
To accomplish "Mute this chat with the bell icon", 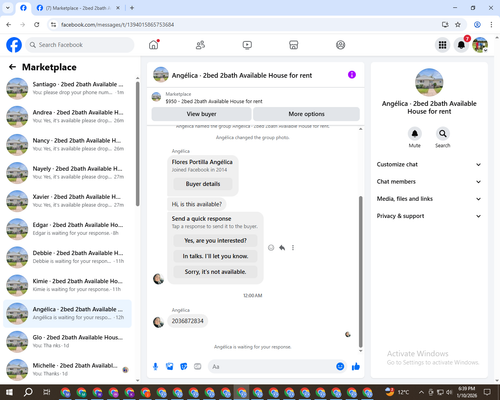I will pos(415,134).
